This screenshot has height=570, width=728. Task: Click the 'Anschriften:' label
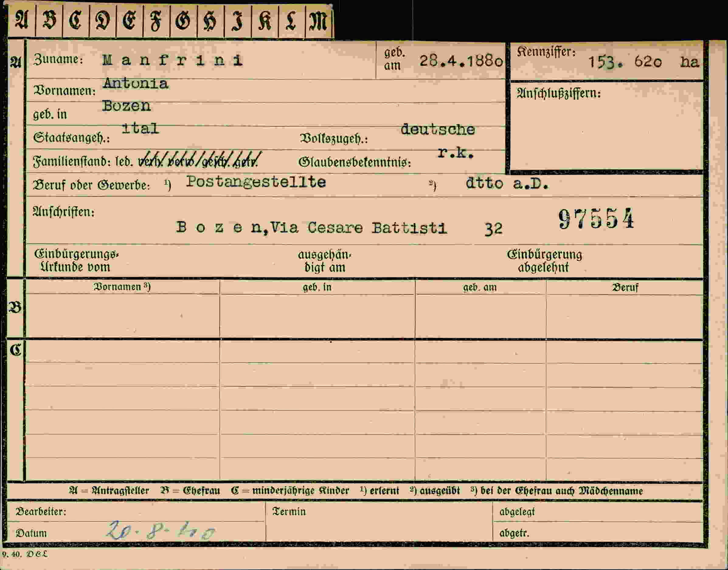click(x=64, y=211)
